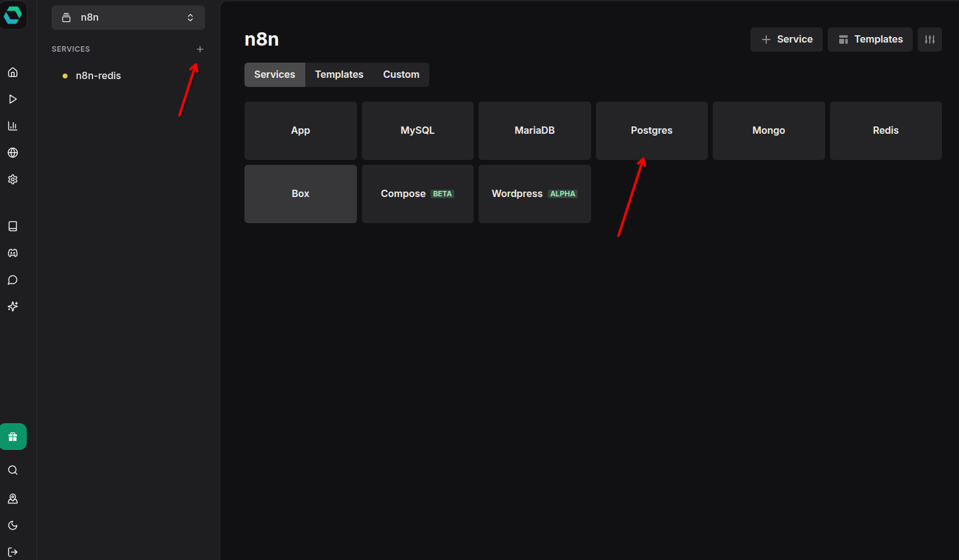Choose the MariaDB service card
This screenshot has height=560, width=959.
click(x=535, y=131)
